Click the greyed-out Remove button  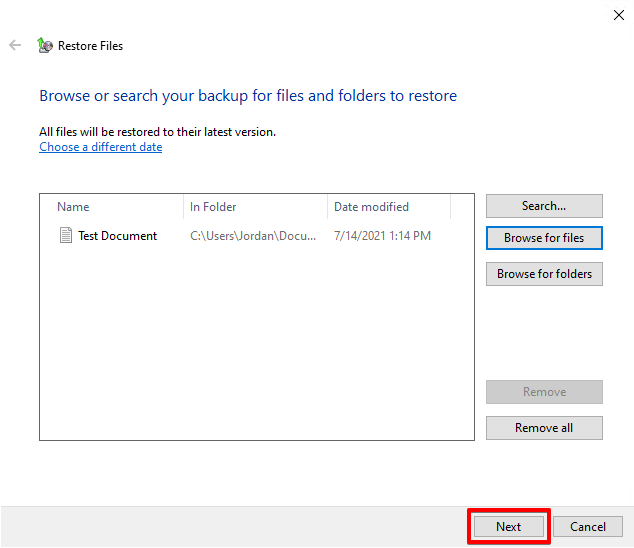coord(544,392)
